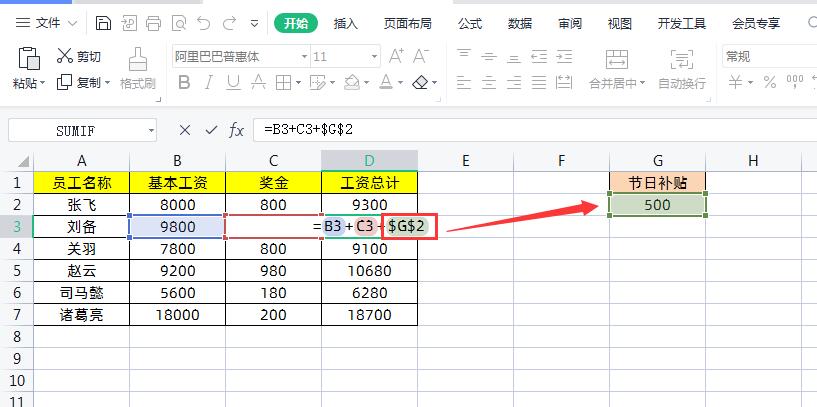Click the Cut (剪切) scissors button
817x407 pixels.
click(x=79, y=56)
